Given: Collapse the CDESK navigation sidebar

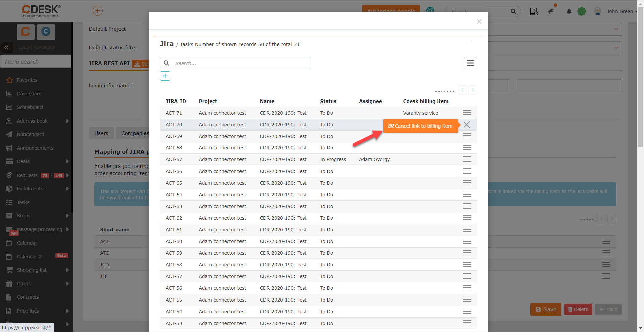Looking at the screenshot, I should 6,47.
